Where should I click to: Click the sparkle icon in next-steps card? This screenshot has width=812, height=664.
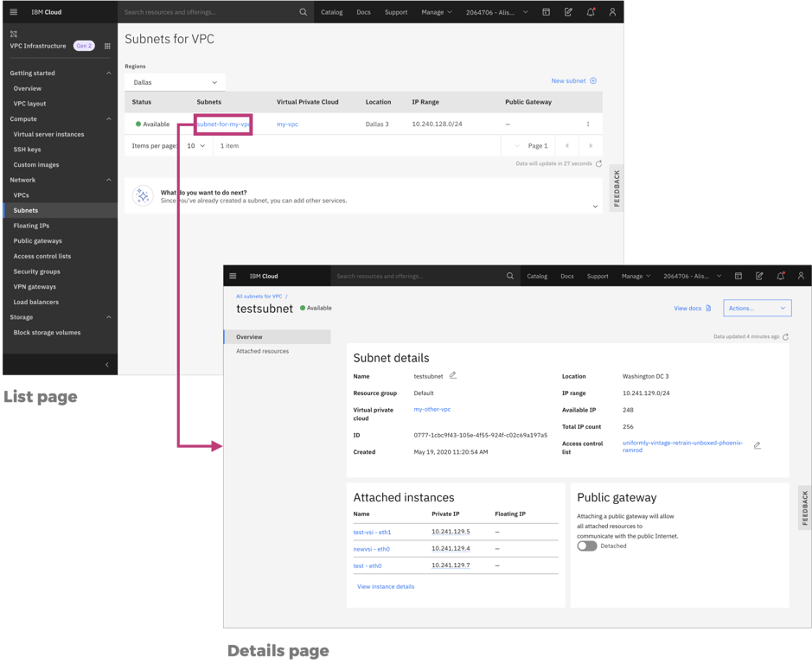click(143, 195)
